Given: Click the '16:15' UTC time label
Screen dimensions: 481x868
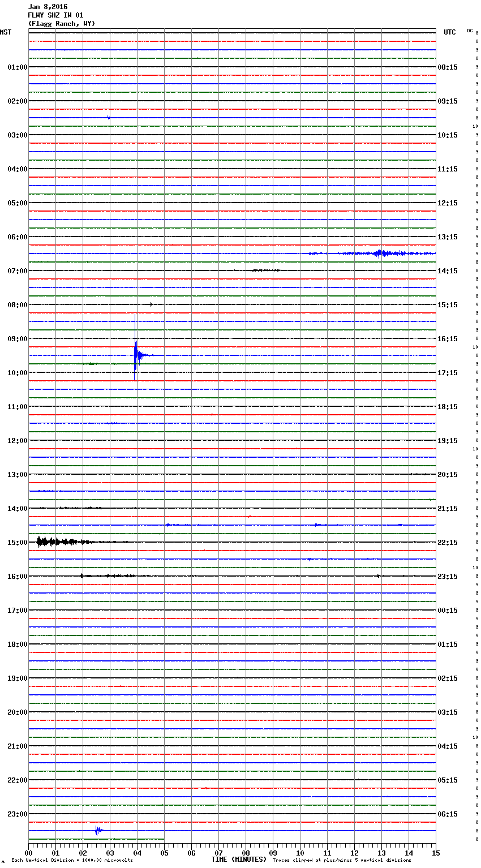Looking at the screenshot, I should 448,339.
